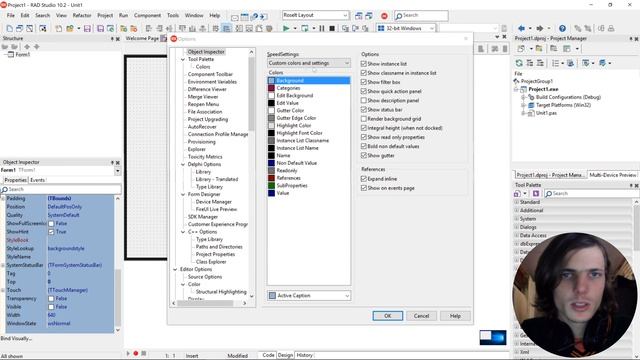Click the green Refresh icon in Project Manager
Image resolution: width=640 pixels, height=360 pixels.
click(519, 63)
